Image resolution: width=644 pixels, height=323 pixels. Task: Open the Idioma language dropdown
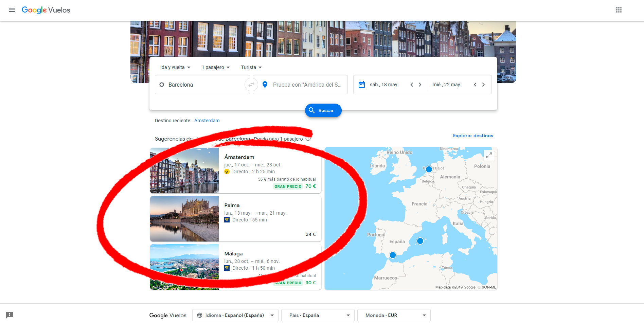tap(235, 315)
